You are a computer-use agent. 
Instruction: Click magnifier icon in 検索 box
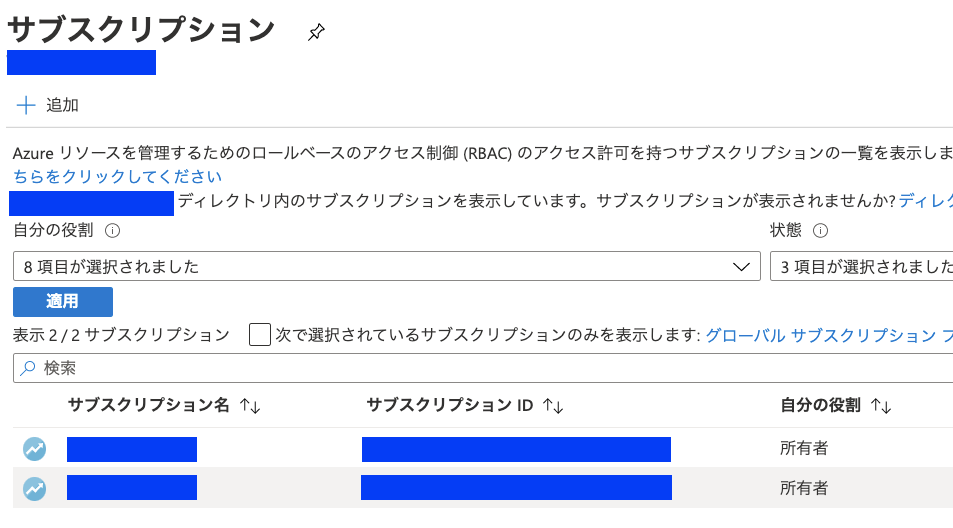coord(28,368)
